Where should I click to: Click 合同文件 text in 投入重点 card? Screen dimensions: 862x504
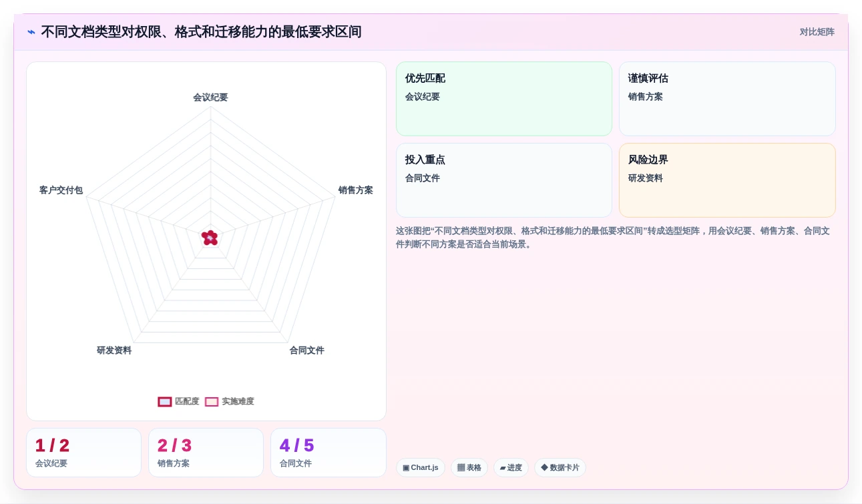423,178
